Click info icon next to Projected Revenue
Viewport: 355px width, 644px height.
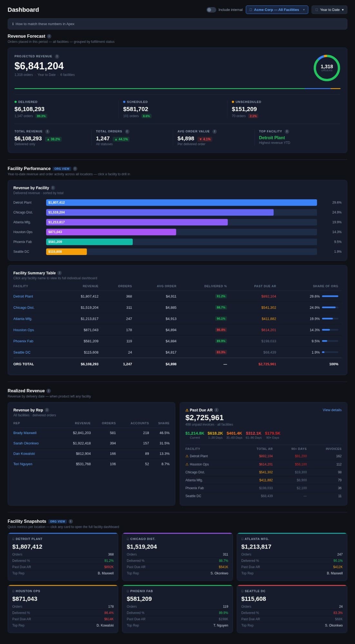point(57,56)
